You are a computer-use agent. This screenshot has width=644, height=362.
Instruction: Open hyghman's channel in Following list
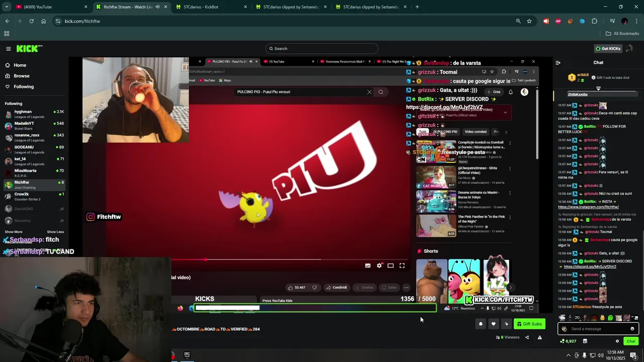point(34,114)
